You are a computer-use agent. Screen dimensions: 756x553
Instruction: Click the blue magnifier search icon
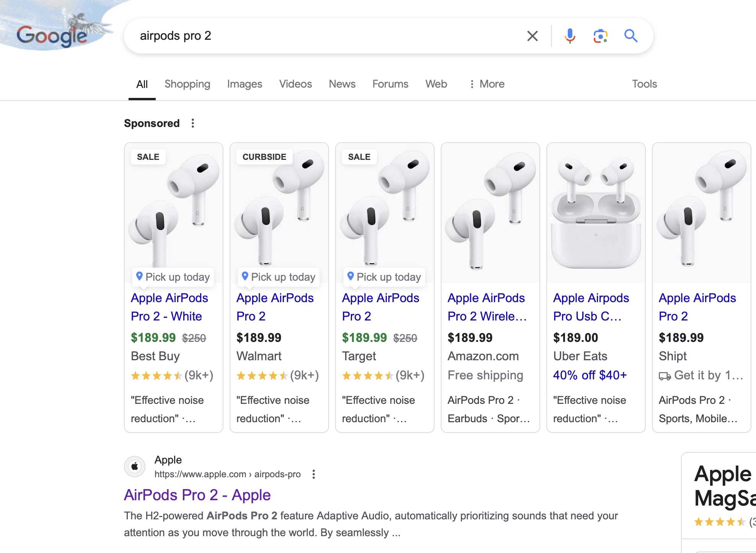click(x=631, y=36)
